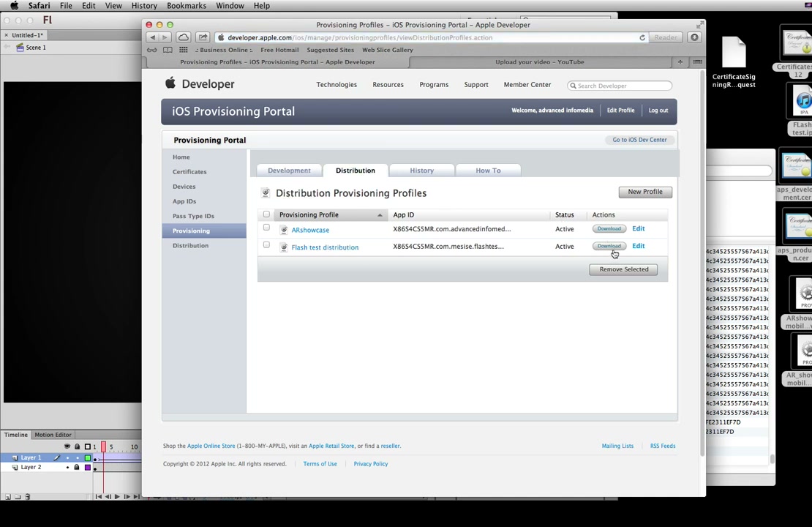Open the Bookmarks book icon
812x527 pixels.
(x=168, y=50)
